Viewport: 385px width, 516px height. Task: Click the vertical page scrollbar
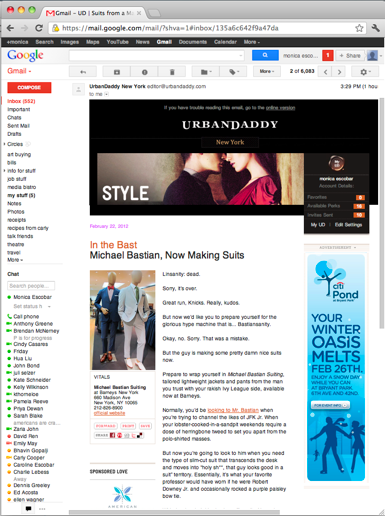pyautogui.click(x=381, y=213)
